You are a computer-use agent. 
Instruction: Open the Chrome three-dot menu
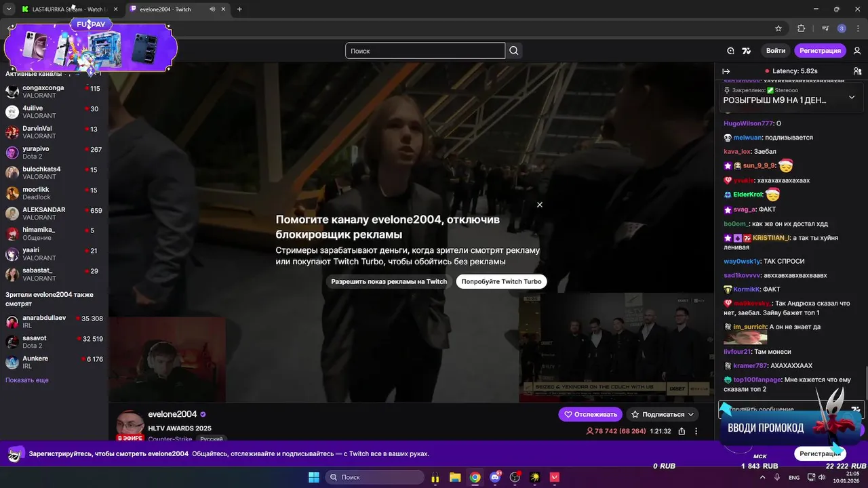(x=857, y=28)
